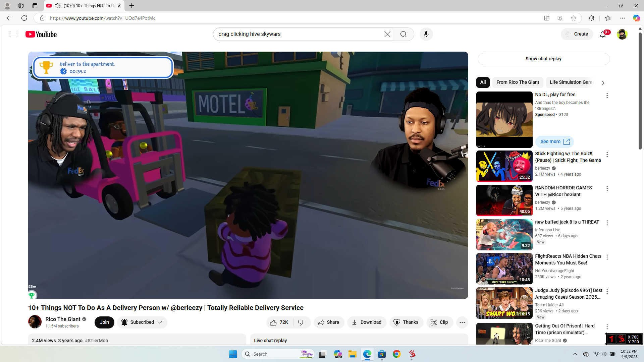
Task: Open RANDOM HORROR GAMES video thumbnail
Action: pos(504,200)
